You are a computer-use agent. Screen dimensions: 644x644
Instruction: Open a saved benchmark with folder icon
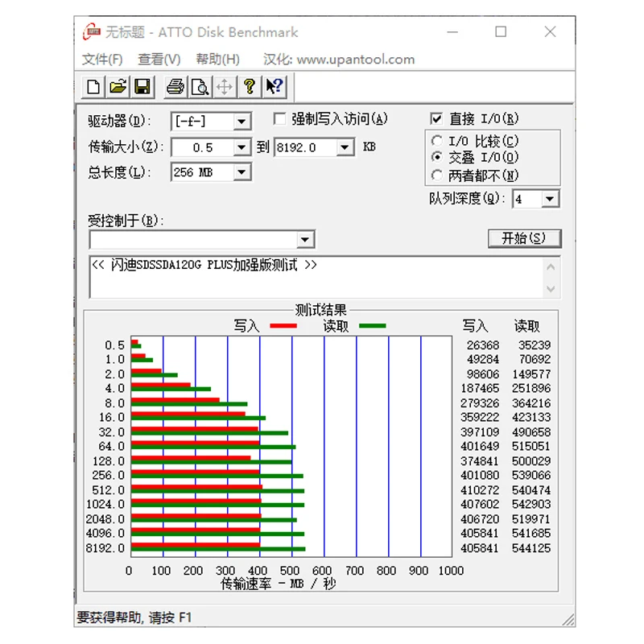(118, 87)
